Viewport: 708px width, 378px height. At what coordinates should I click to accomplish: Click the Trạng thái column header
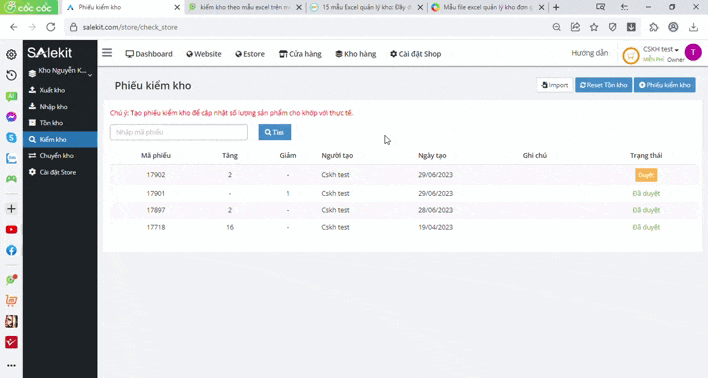click(x=646, y=155)
